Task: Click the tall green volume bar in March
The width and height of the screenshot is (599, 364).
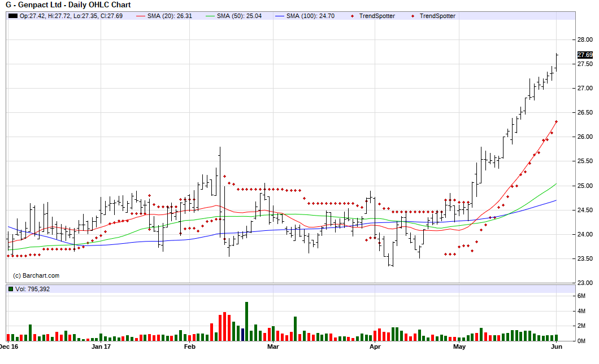Action: pyautogui.click(x=296, y=328)
